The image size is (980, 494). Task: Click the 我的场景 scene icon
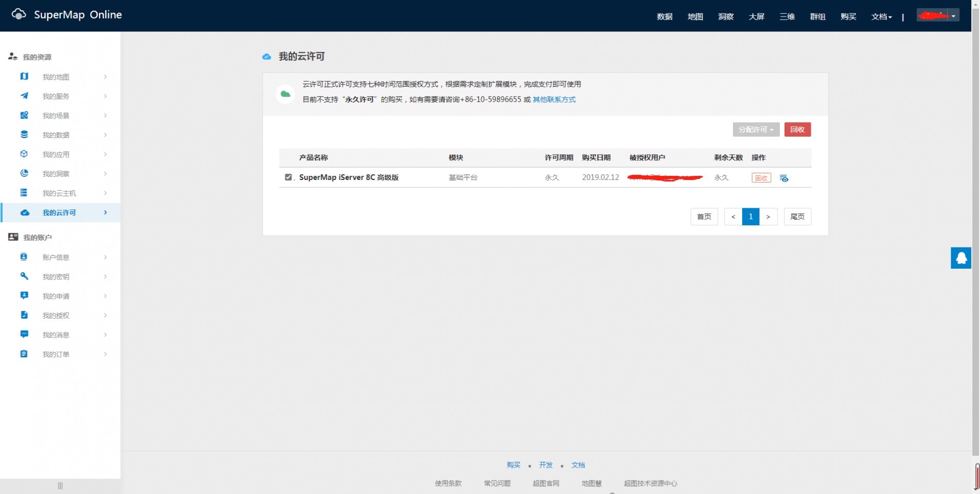point(24,115)
